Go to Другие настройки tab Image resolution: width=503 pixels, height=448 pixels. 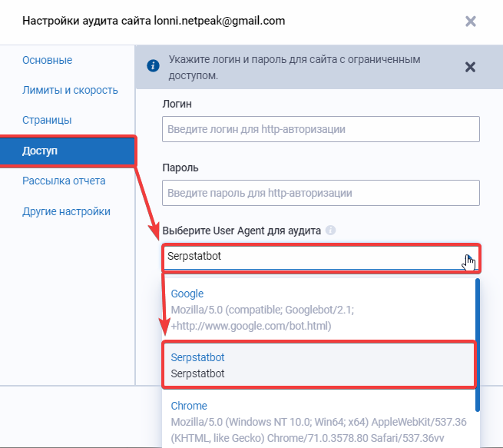pos(66,211)
